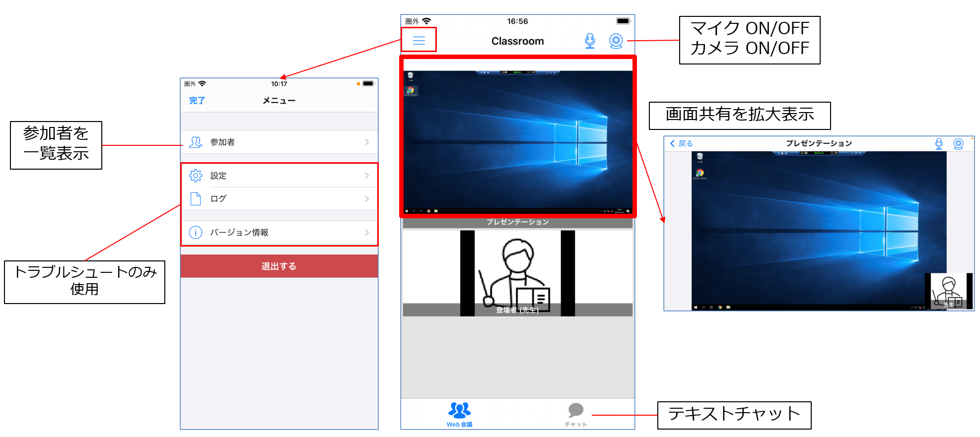Image resolution: width=980 pixels, height=437 pixels.
Task: Click the Classroom title text
Action: tap(517, 41)
